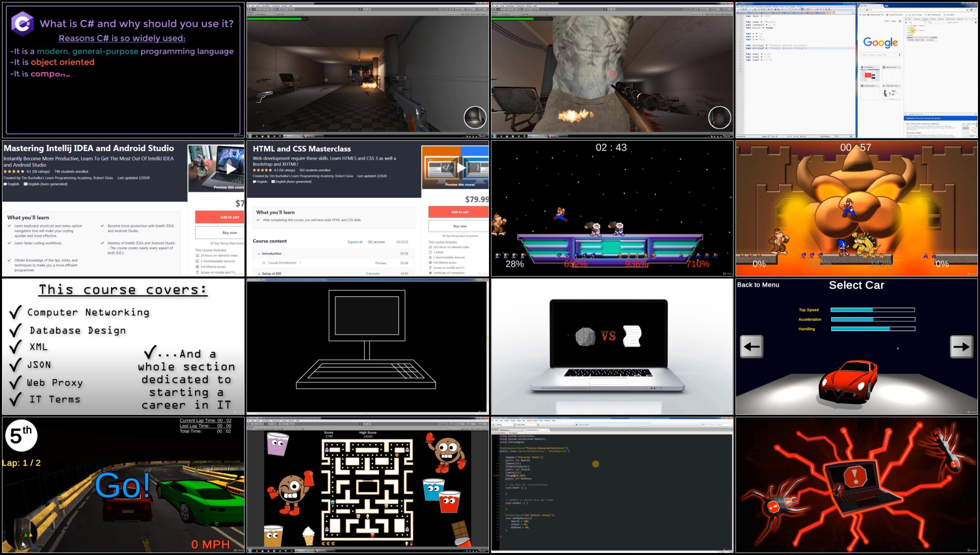Click Unity step button above Pac-Man game
This screenshot has width=980, height=555.
[369, 424]
